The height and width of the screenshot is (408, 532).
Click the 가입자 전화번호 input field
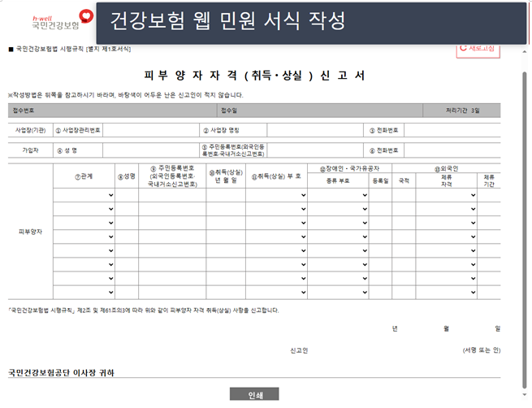click(452, 150)
